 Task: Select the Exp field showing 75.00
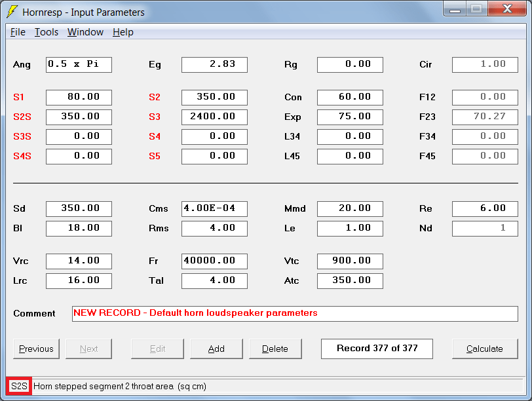point(350,117)
